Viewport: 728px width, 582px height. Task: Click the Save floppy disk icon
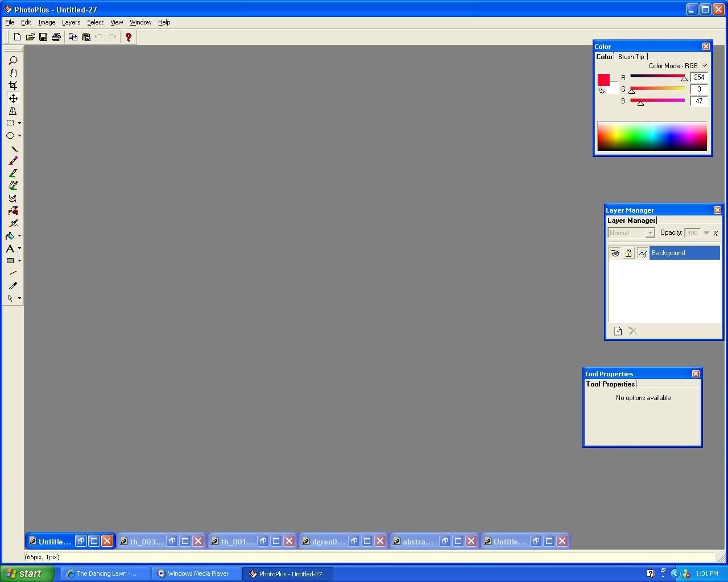coord(43,37)
